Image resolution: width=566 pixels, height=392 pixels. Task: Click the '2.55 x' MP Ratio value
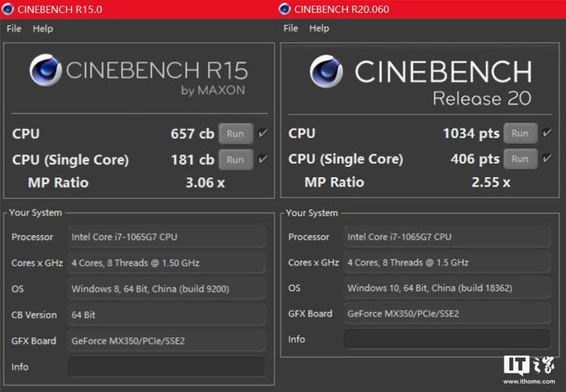(491, 183)
